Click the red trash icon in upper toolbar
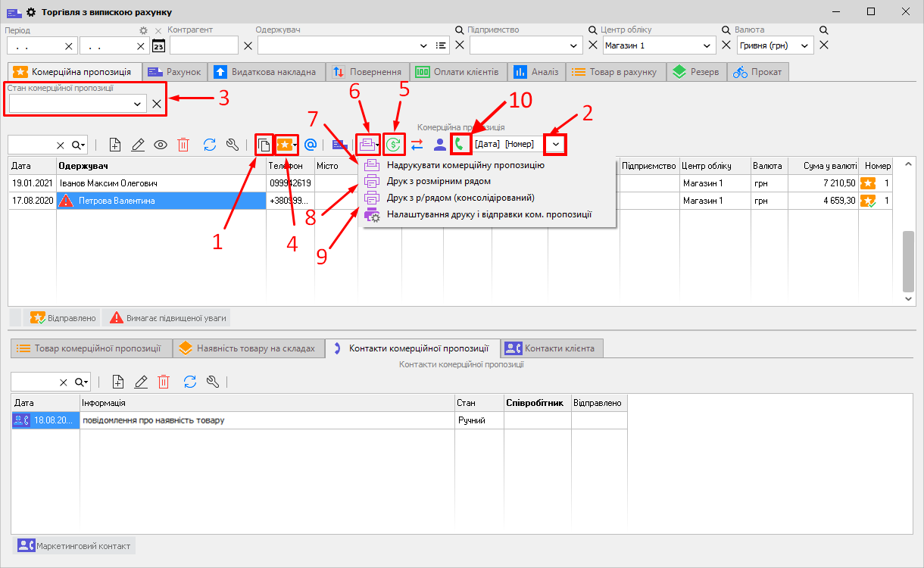Viewport: 924px width, 568px height. tap(183, 145)
